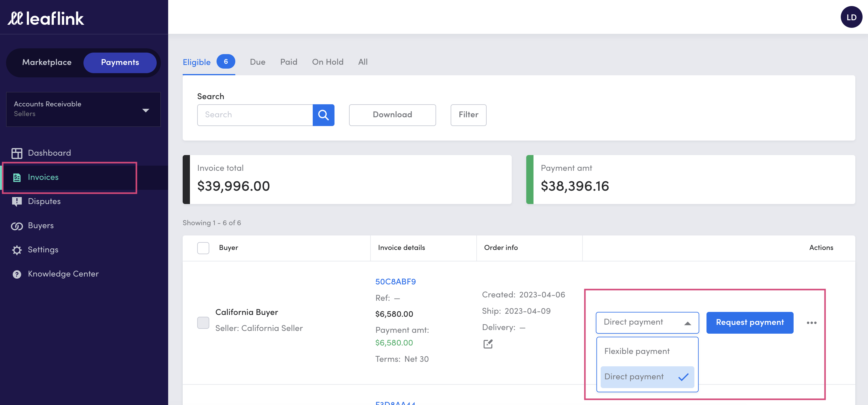Switch to the Marketplace toggle
Screen dimensions: 868x405
(x=47, y=62)
